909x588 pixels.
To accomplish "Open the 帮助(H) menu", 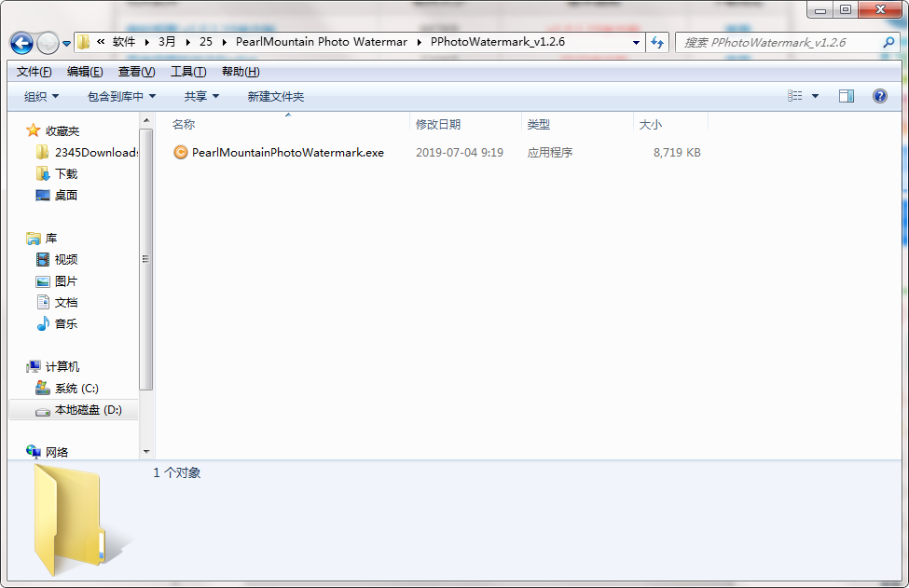I will point(241,71).
